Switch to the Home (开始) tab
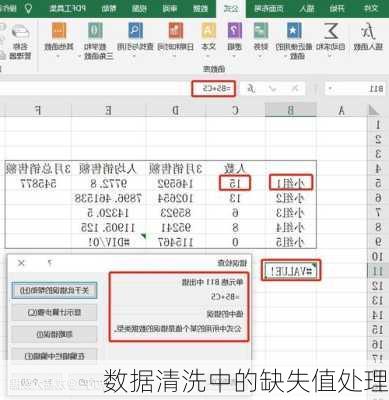This screenshot has width=389, height=400. coord(337,8)
